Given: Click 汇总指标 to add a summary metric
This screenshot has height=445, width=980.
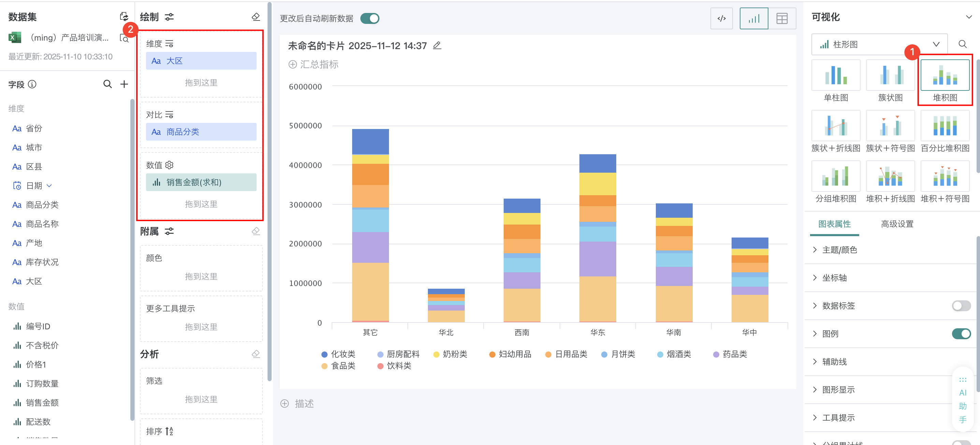Looking at the screenshot, I should pos(314,64).
